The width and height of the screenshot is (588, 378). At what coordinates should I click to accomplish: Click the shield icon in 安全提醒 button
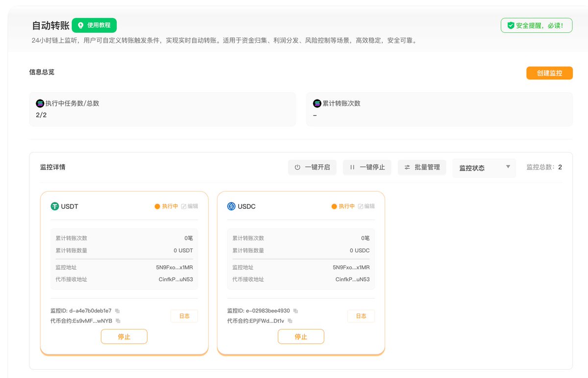pyautogui.click(x=511, y=25)
